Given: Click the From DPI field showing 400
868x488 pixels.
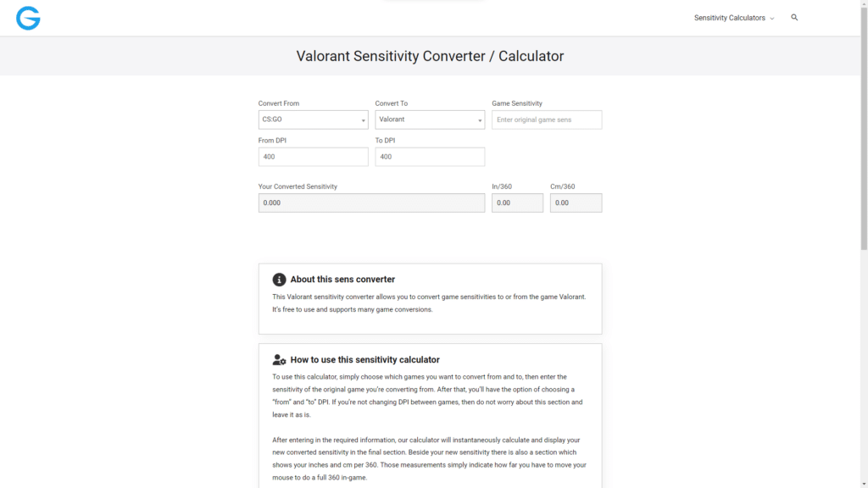Looking at the screenshot, I should point(313,157).
